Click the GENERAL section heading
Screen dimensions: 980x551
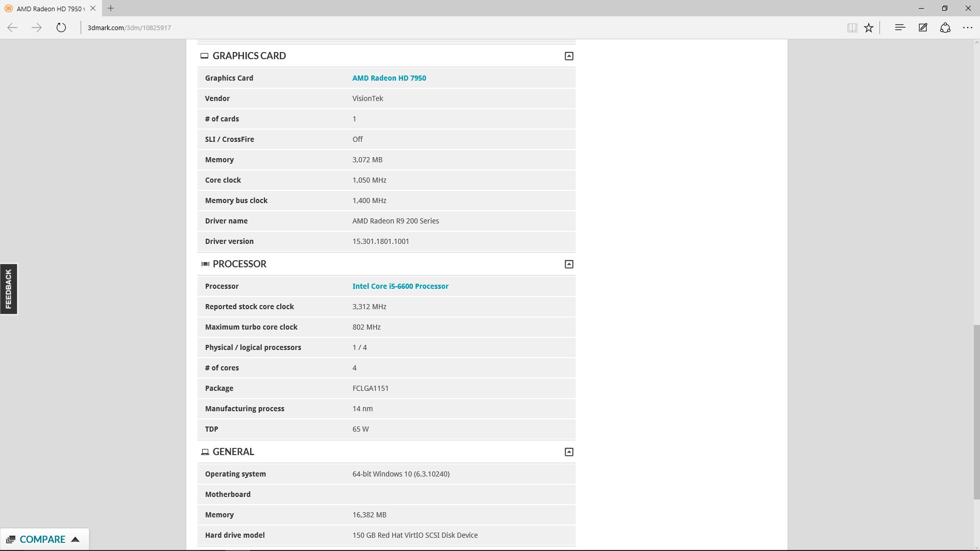click(x=233, y=452)
